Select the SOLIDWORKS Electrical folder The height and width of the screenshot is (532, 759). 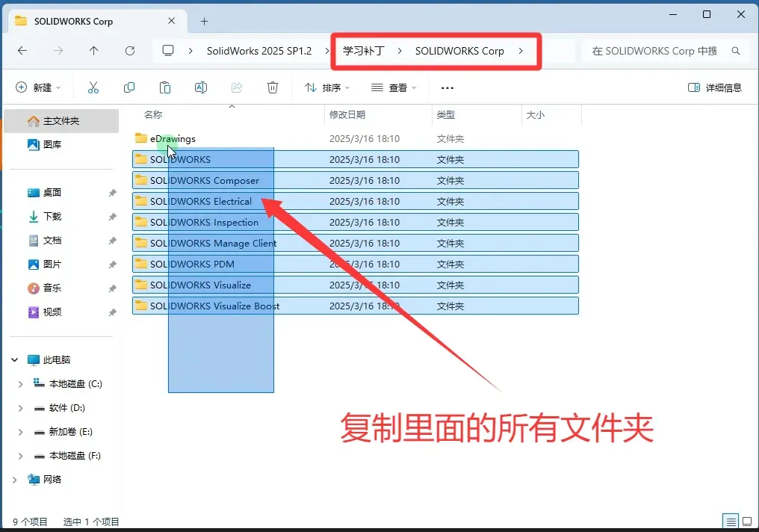coord(356,201)
